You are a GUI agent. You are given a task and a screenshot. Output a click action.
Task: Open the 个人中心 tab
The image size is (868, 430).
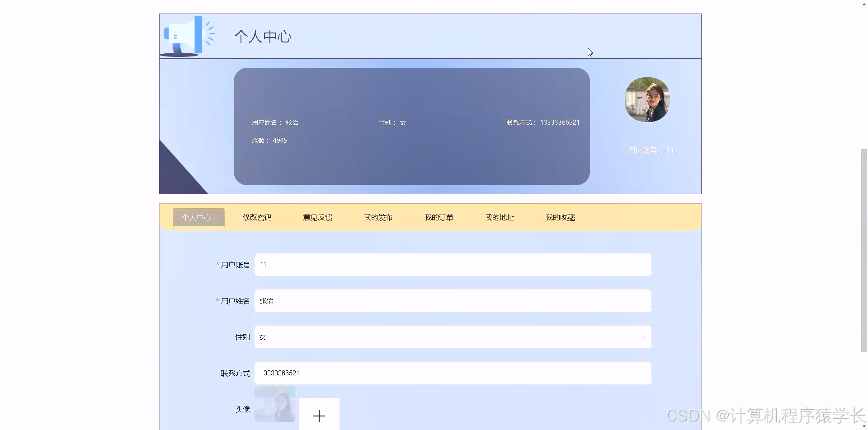[x=198, y=217]
